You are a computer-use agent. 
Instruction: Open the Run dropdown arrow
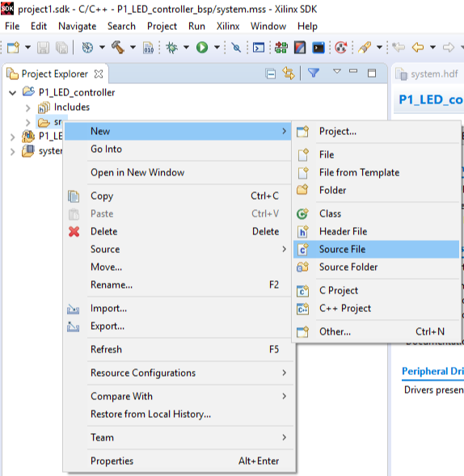coord(217,48)
